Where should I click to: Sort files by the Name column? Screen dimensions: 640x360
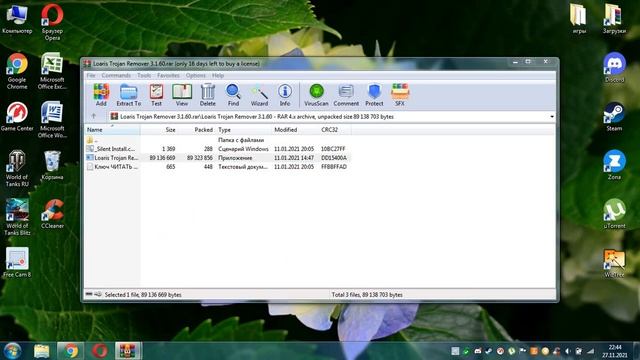112,130
